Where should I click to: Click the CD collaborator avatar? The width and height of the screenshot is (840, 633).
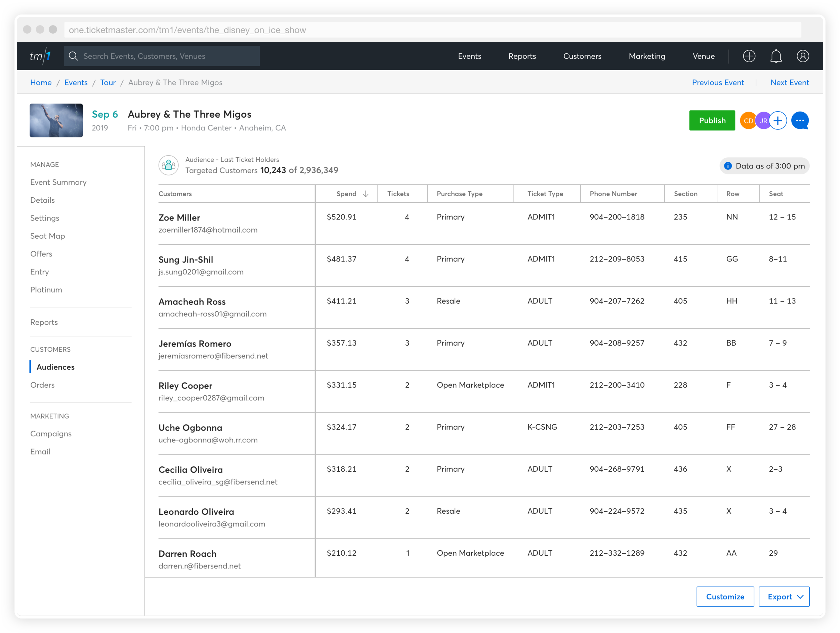(747, 121)
